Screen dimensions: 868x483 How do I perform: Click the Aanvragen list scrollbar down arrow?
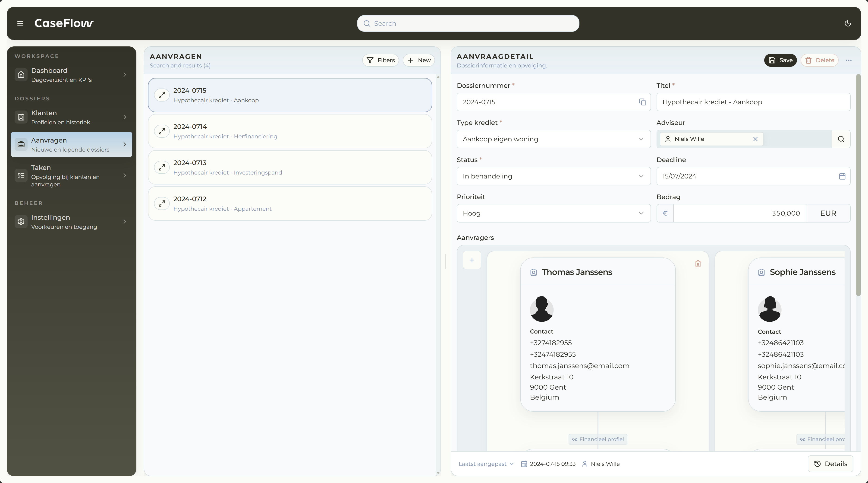click(438, 473)
